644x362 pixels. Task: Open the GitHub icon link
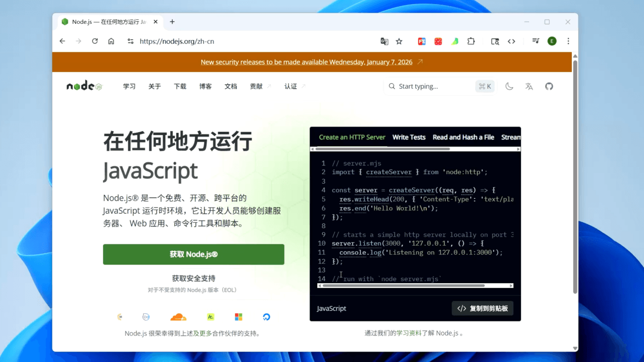pos(549,86)
